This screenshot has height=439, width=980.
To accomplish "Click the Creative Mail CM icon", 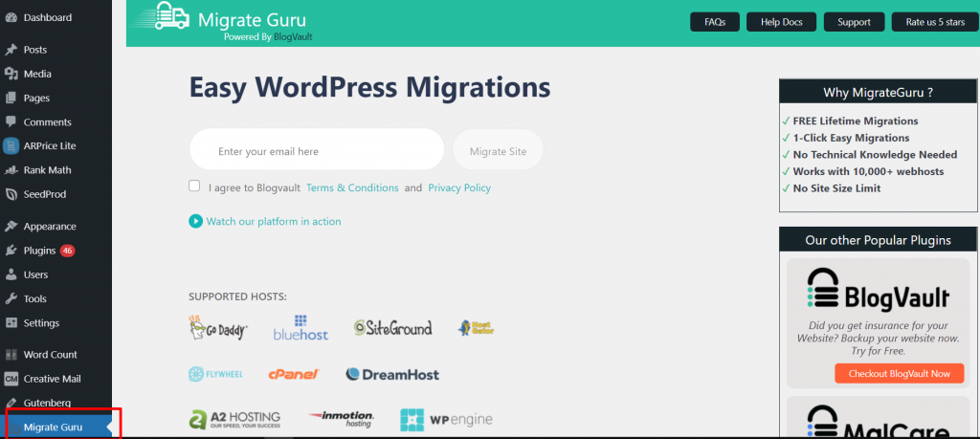I will [x=11, y=379].
